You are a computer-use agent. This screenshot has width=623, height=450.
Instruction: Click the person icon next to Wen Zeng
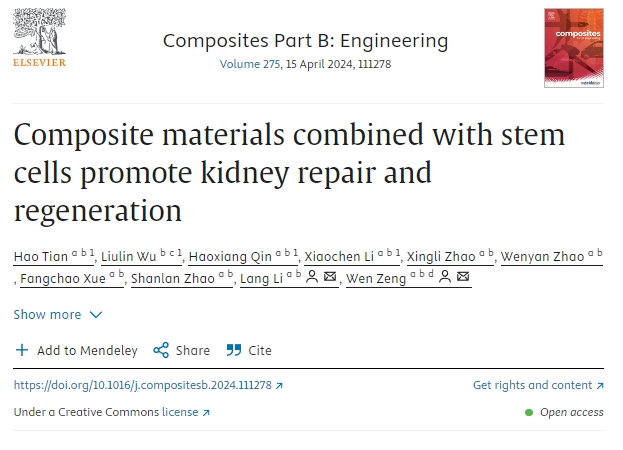pos(445,279)
